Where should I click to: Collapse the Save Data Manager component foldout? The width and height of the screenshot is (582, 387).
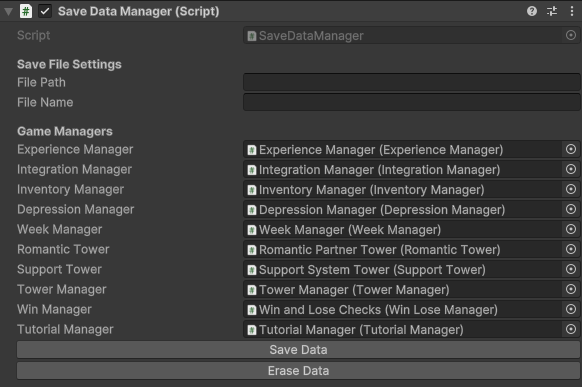point(9,12)
